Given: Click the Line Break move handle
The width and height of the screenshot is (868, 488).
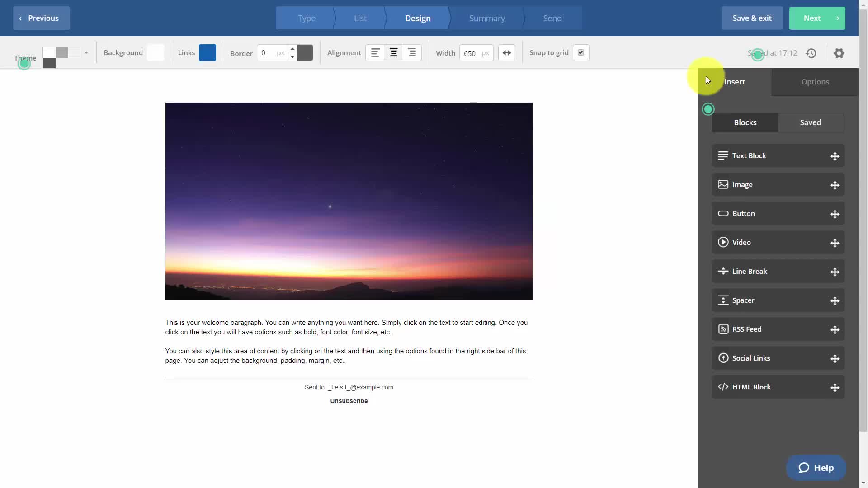Looking at the screenshot, I should click(x=835, y=272).
